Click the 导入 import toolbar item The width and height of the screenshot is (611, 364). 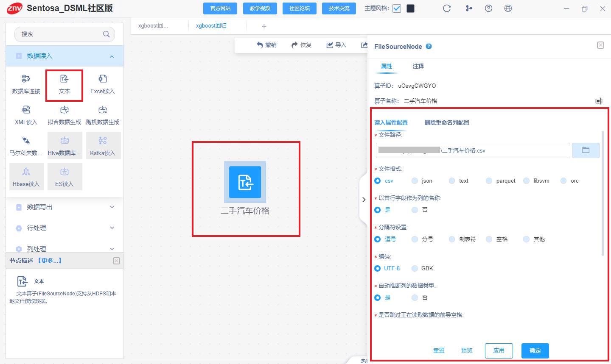click(x=336, y=45)
